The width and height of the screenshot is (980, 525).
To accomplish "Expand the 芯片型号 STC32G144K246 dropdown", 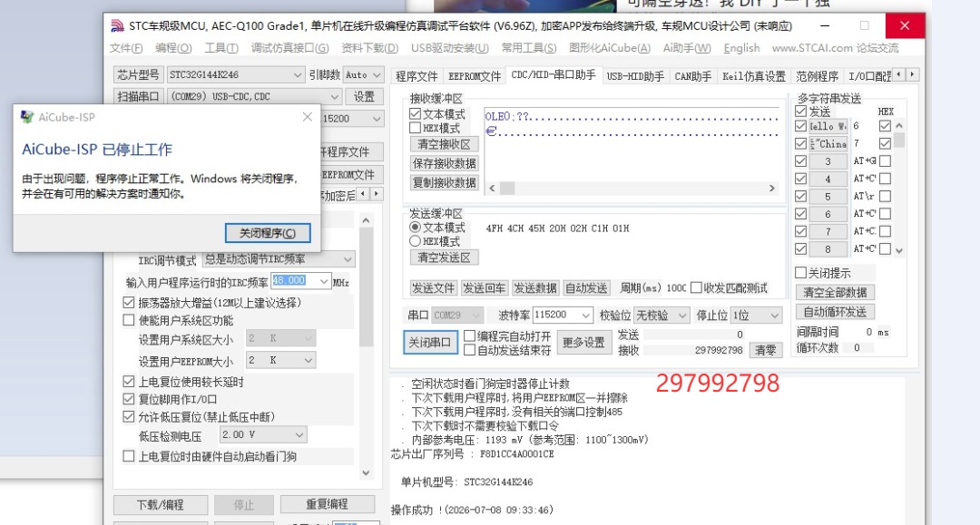I will tap(298, 75).
